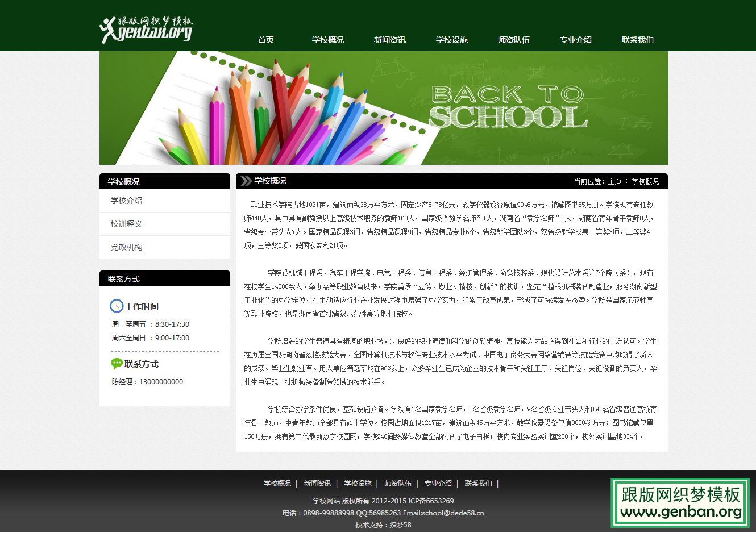Screen dimensions: 756x533
Task: Open 联系我们 in the footer links
Action: pyautogui.click(x=478, y=484)
